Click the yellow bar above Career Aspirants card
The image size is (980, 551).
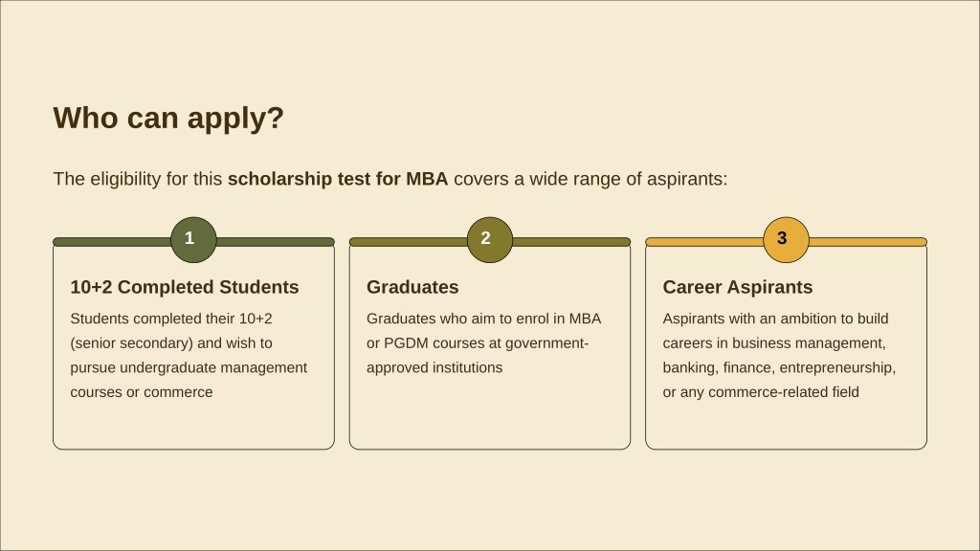(705, 242)
